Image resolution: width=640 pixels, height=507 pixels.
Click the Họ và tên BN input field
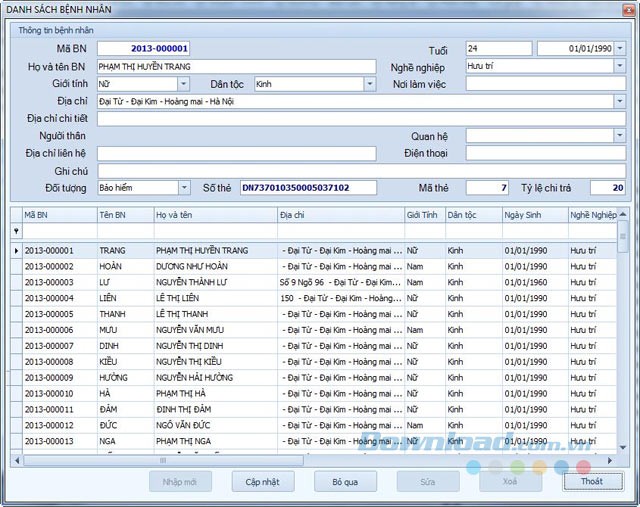click(x=236, y=66)
